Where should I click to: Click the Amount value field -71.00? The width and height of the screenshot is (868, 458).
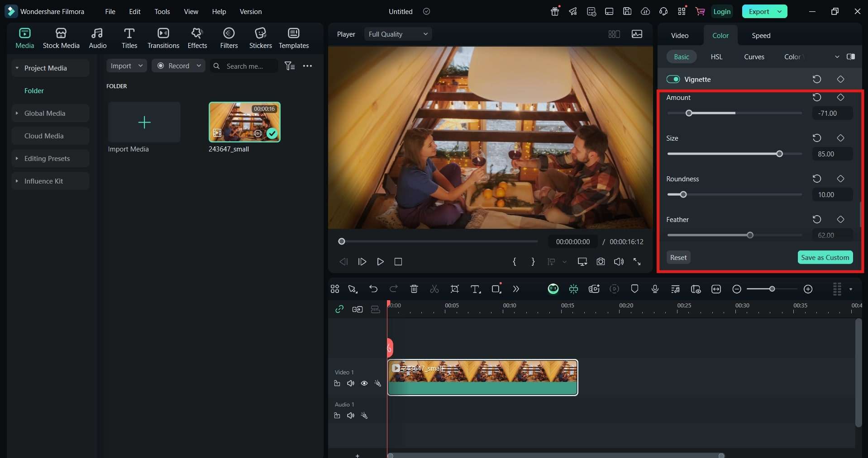832,113
